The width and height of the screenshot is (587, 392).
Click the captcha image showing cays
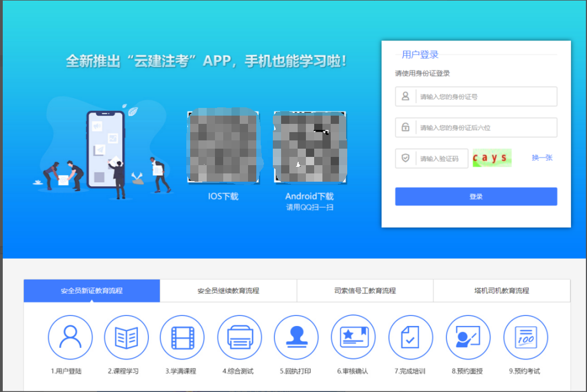[492, 158]
